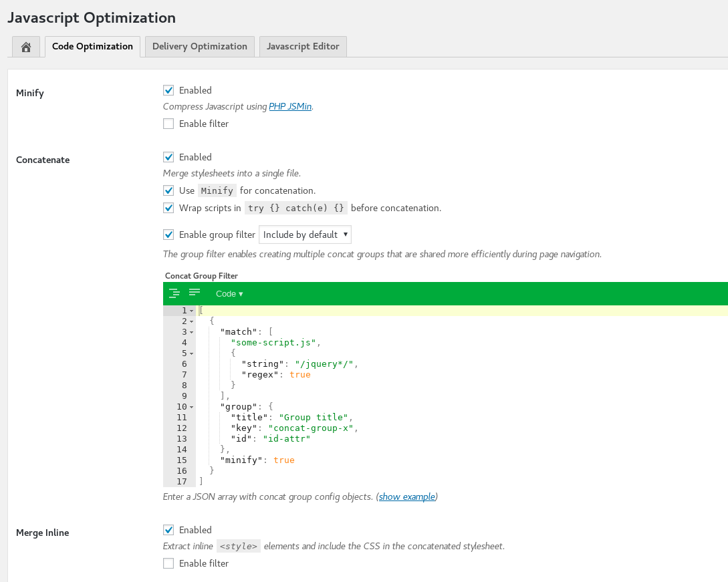Switch to the Delivery Optimization tab
Viewport: 728px width, 582px height.
point(199,46)
